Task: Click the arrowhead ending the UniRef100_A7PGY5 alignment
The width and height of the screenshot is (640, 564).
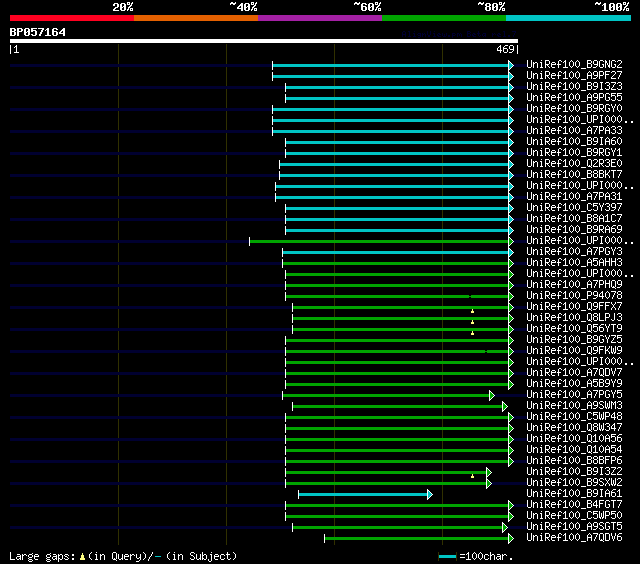Action: (x=492, y=395)
